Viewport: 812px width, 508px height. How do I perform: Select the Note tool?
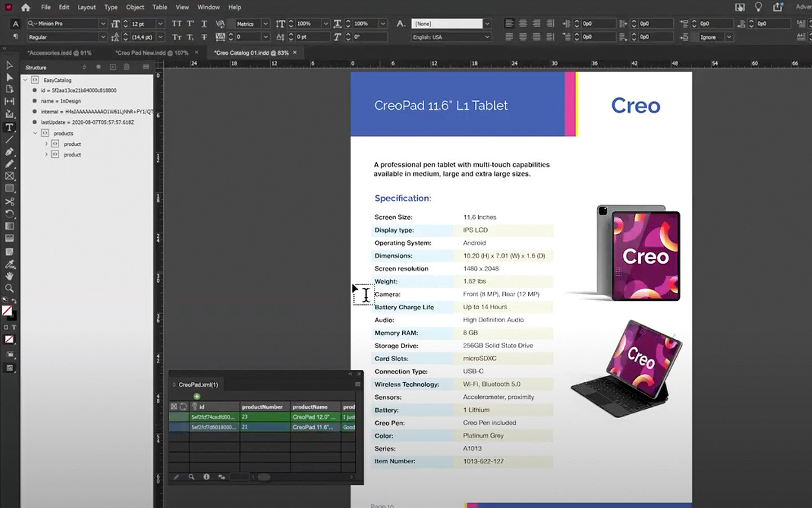pyautogui.click(x=9, y=252)
